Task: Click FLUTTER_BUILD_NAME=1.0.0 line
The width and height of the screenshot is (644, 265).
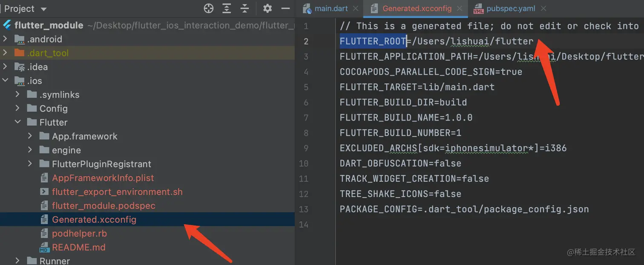Action: click(406, 117)
